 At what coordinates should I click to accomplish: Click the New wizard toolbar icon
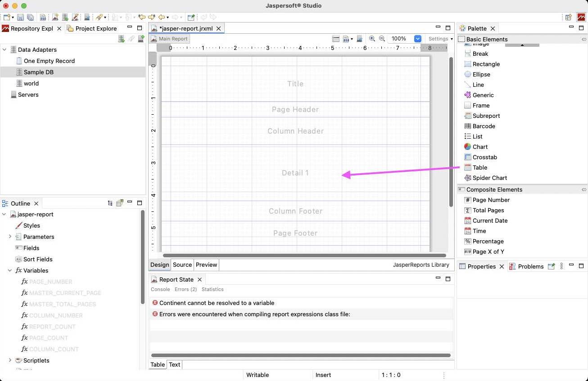tap(6, 17)
